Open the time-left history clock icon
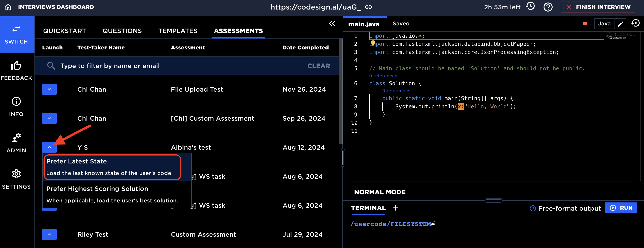Screen dimensions: 644x248 pos(530,7)
